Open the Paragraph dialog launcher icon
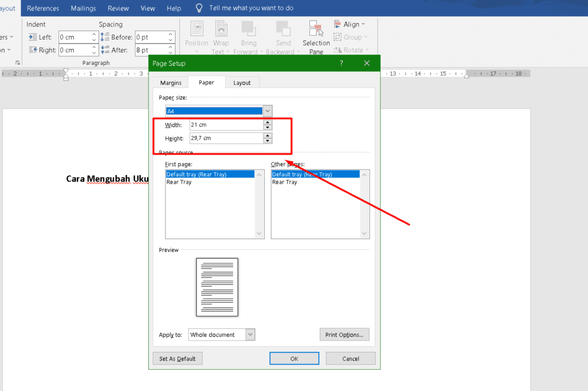Screen dimensions: 588x391 click(x=18, y=63)
